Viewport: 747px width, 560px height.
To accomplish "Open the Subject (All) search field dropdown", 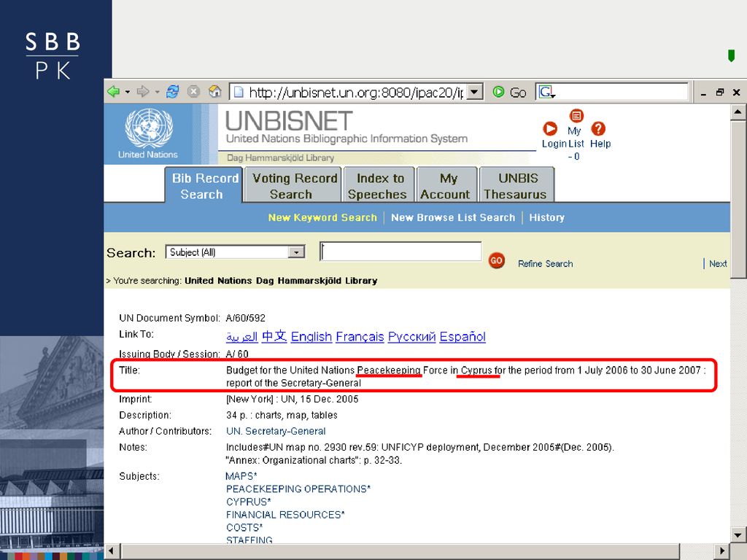I will (x=296, y=252).
